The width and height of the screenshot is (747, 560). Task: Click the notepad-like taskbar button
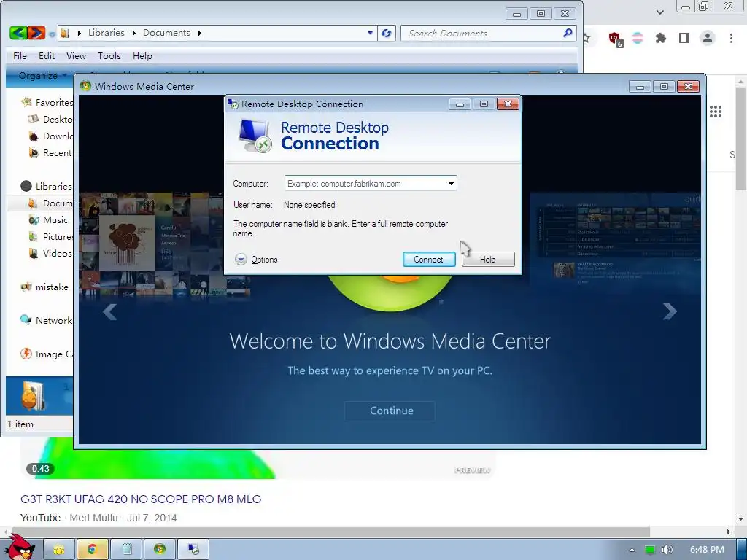(x=126, y=550)
